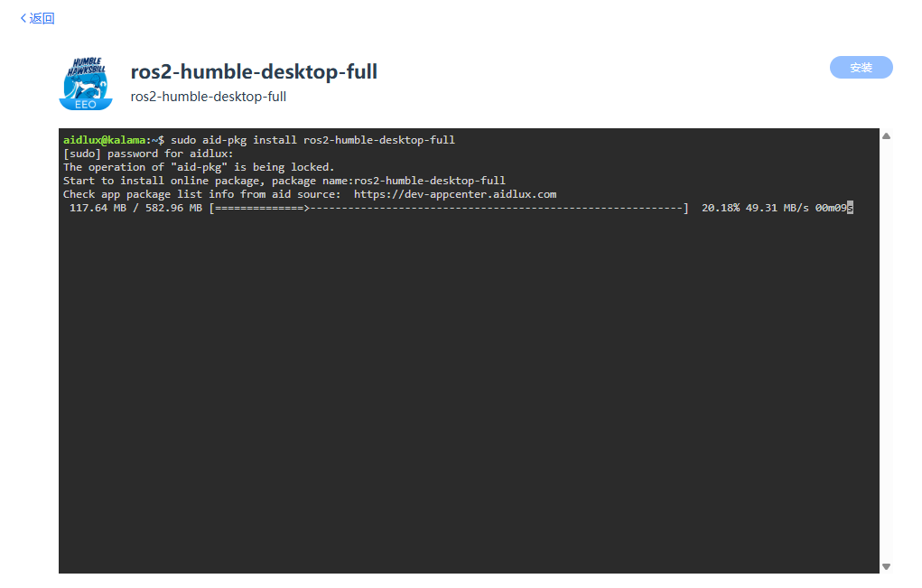Viewport: 922px width, 588px height.
Task: Click the green aidlux@kalama prompt
Action: pyautogui.click(x=104, y=140)
